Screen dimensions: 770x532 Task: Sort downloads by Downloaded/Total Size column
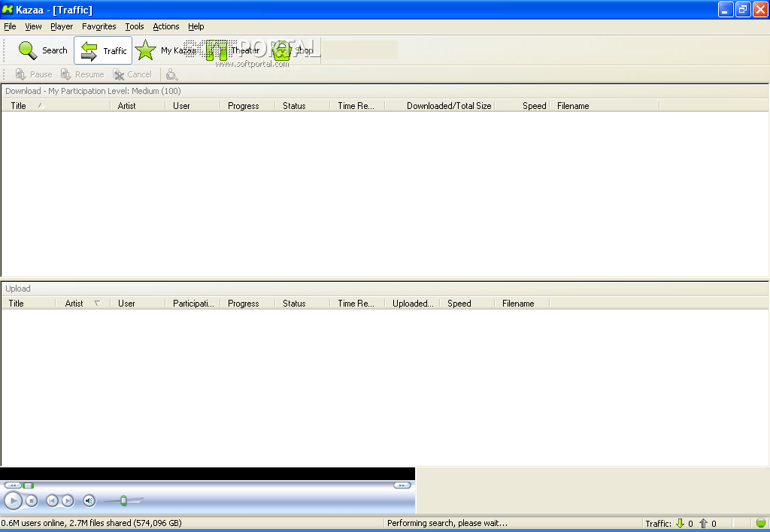441,106
